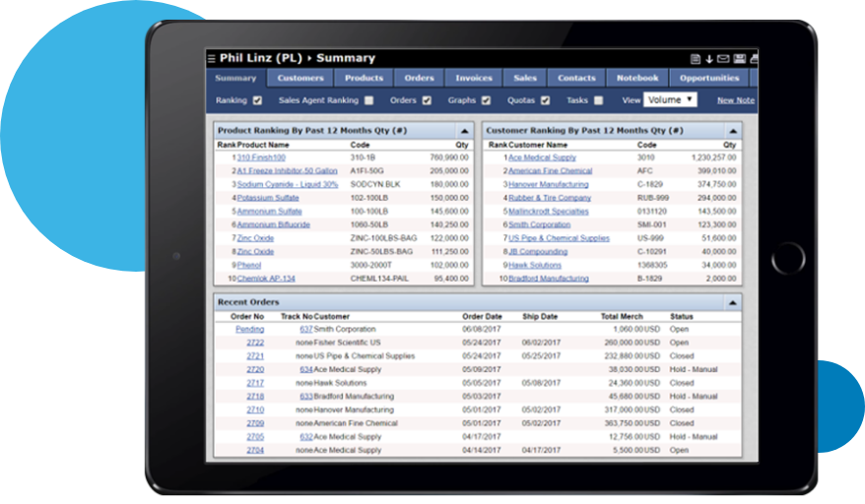Open the Smith Corporation customer ranking link
Image resolution: width=865 pixels, height=504 pixels.
[540, 225]
